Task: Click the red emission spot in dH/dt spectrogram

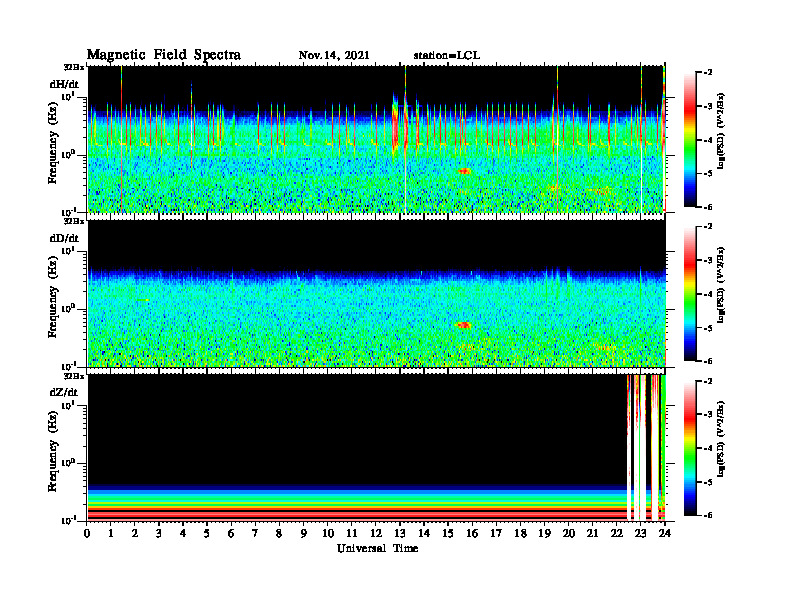Action: tap(464, 171)
